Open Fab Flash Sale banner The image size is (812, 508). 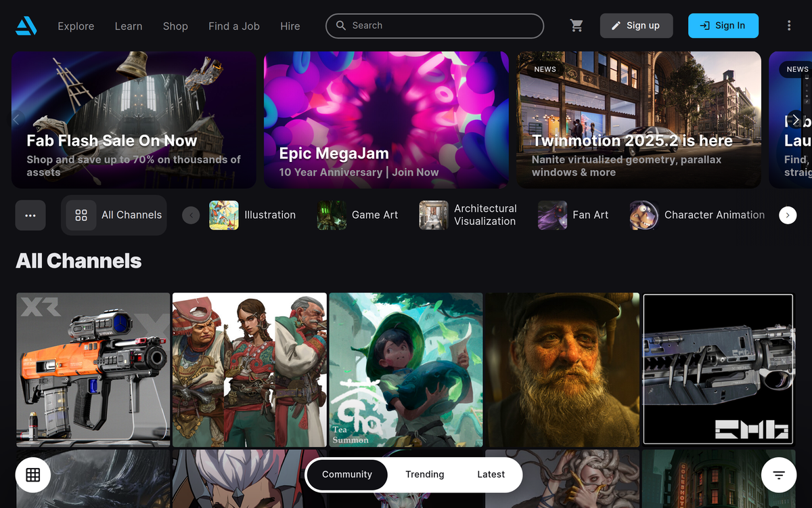134,120
